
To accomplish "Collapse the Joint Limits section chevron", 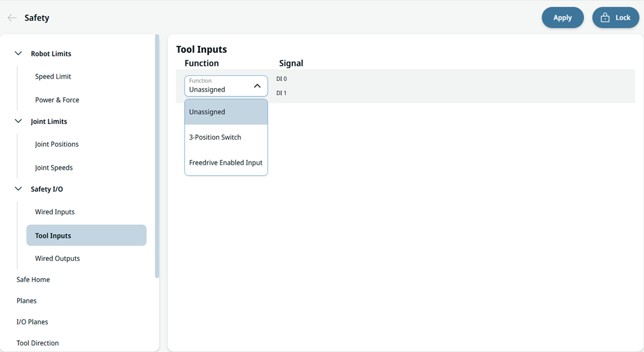I will [19, 121].
